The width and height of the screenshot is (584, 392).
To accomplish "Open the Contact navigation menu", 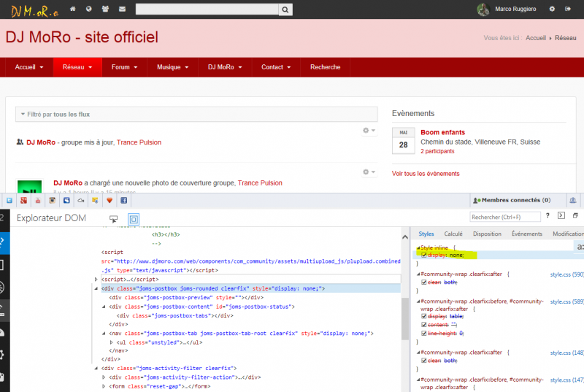I will tap(276, 67).
